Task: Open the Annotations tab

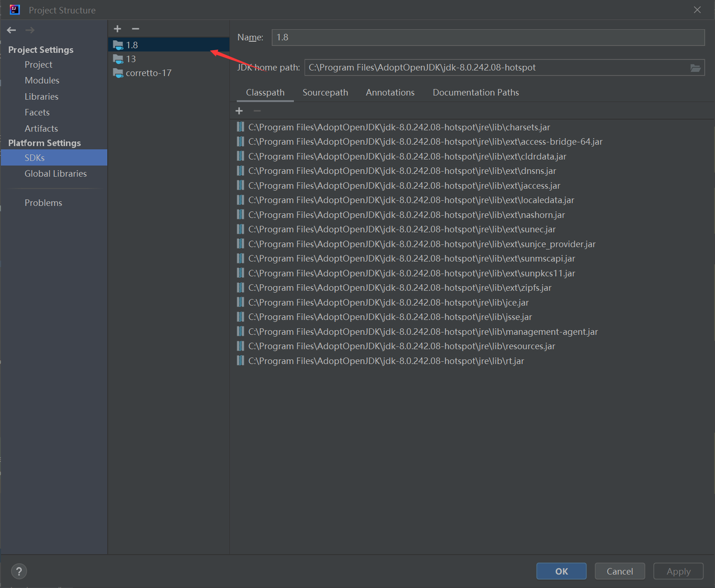Action: click(x=390, y=92)
